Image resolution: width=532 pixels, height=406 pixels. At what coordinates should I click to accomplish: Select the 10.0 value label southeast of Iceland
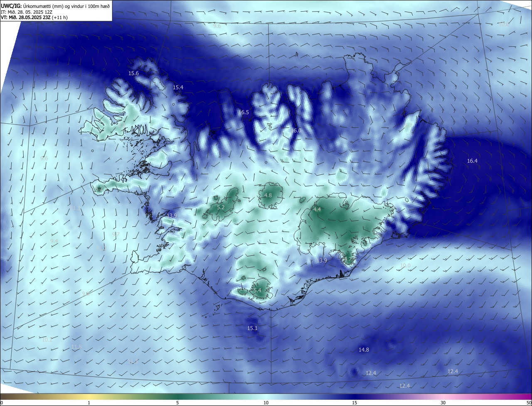[405, 265]
